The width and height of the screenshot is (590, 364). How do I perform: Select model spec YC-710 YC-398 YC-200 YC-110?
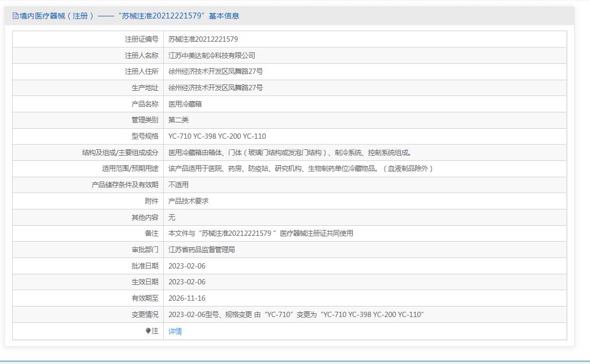[x=217, y=136]
